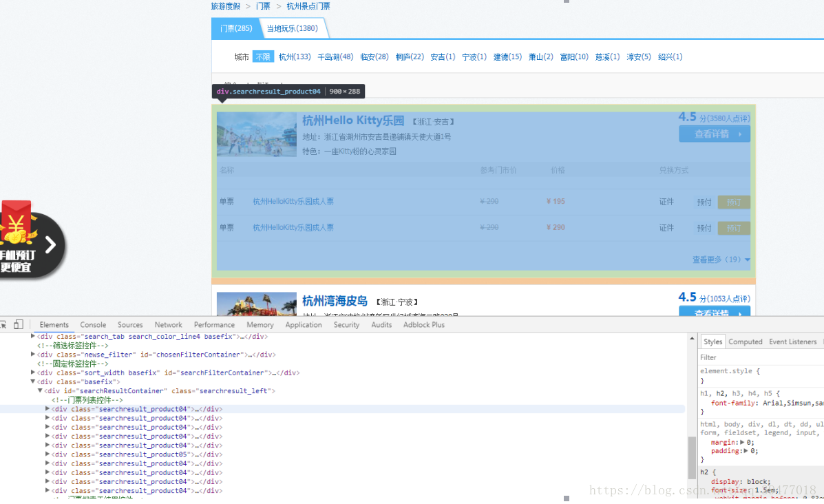
Task: Select the 门票列表控件 comment line
Action: [87, 400]
